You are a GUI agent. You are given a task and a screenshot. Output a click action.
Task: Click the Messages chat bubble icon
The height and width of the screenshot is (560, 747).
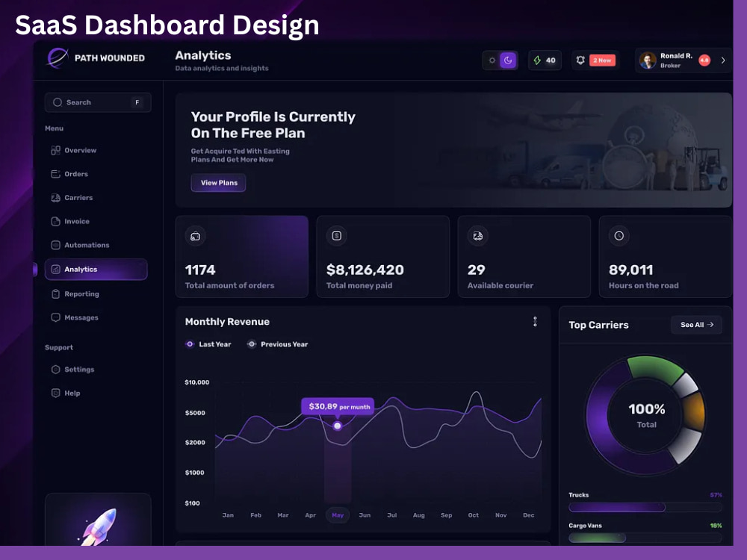[x=55, y=317]
